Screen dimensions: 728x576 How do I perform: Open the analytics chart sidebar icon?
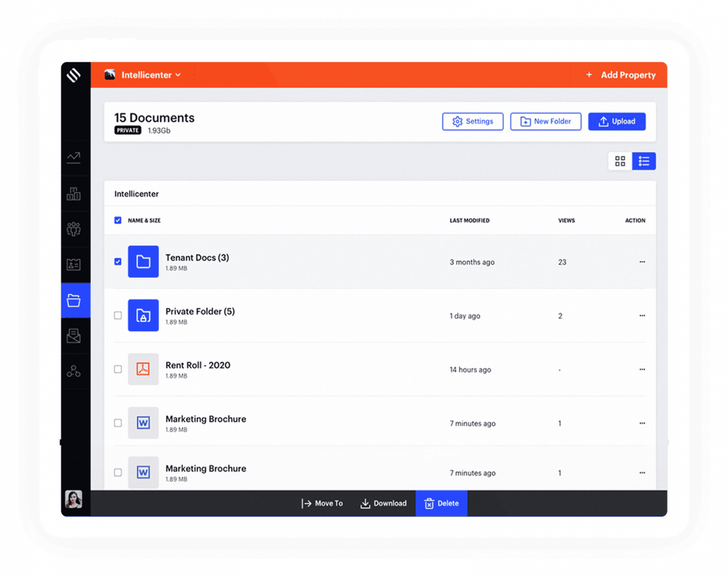click(x=74, y=157)
